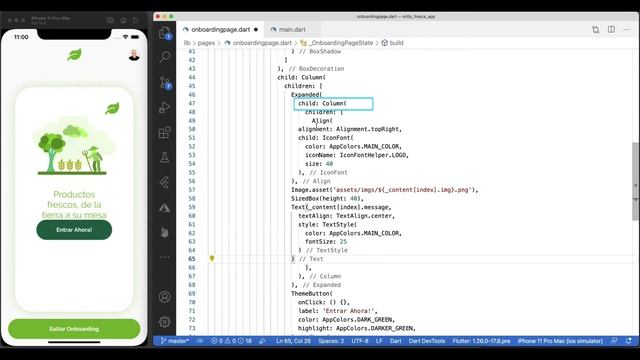
Task: Select language mode Dart in status bar
Action: click(x=396, y=341)
